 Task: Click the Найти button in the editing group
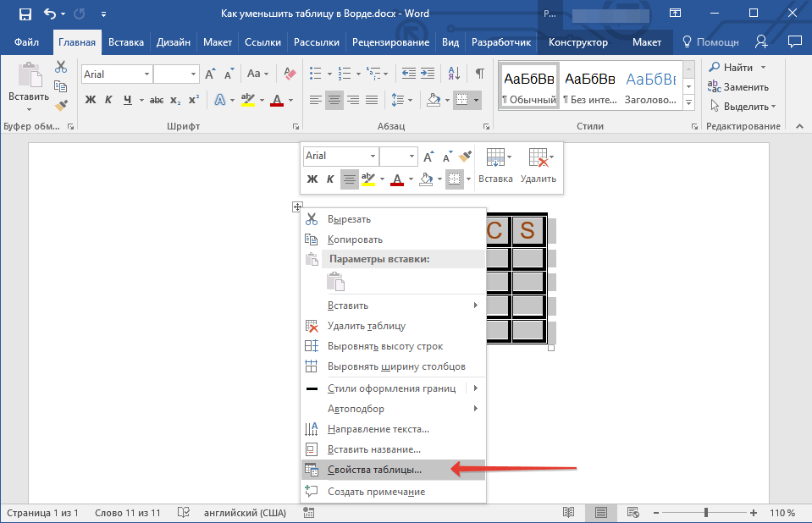point(737,68)
